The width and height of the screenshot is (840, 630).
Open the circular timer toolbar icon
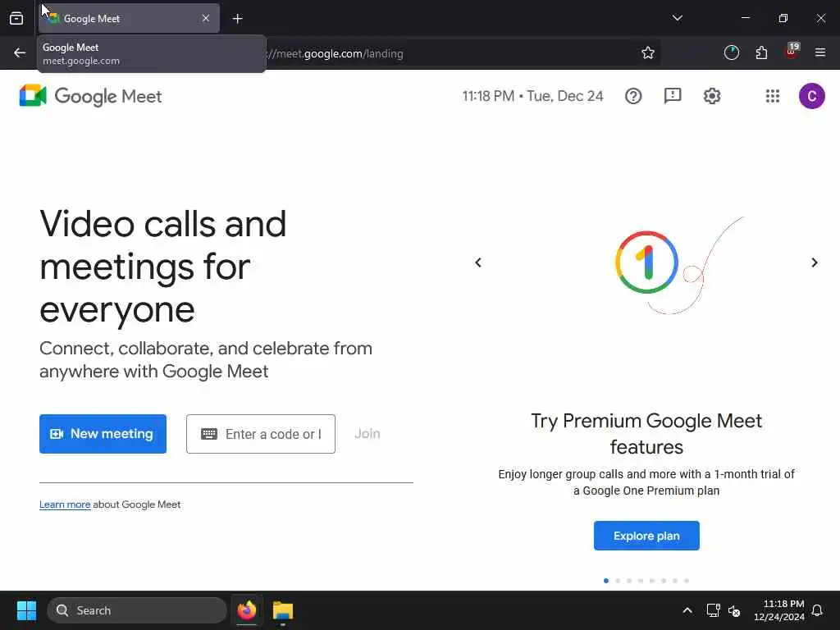pos(731,53)
